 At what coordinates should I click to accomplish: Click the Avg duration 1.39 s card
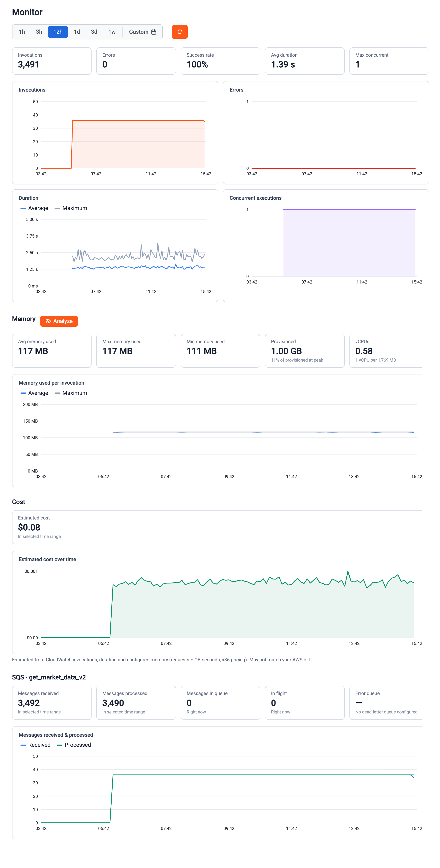pyautogui.click(x=305, y=61)
